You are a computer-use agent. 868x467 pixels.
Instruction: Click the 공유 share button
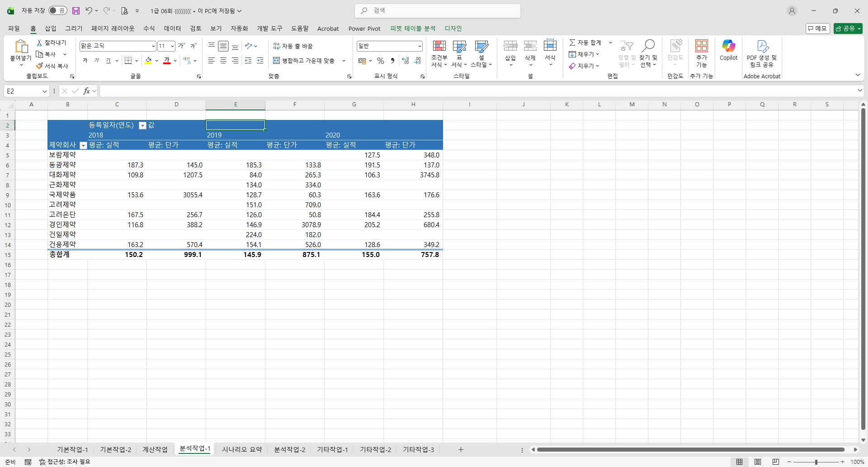click(x=848, y=29)
